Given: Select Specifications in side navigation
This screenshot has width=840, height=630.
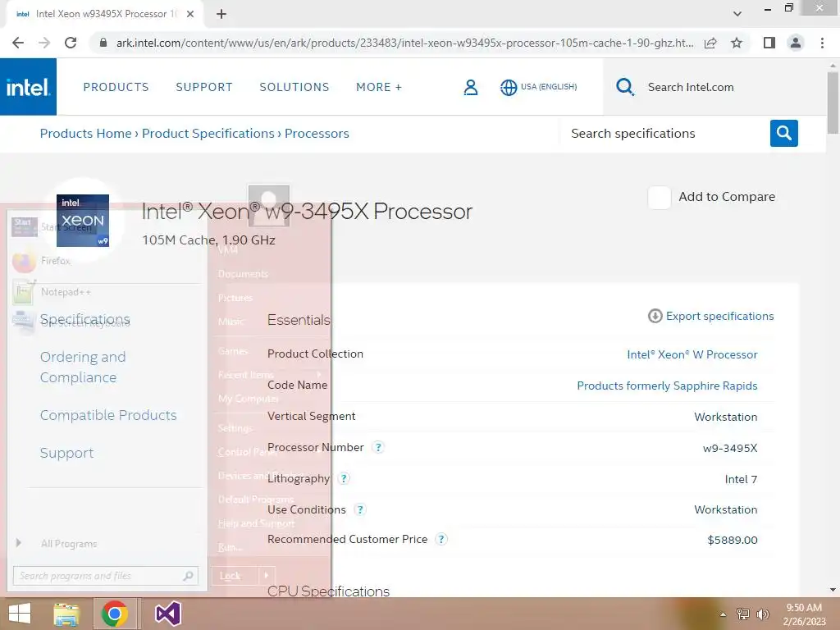Looking at the screenshot, I should click(84, 319).
